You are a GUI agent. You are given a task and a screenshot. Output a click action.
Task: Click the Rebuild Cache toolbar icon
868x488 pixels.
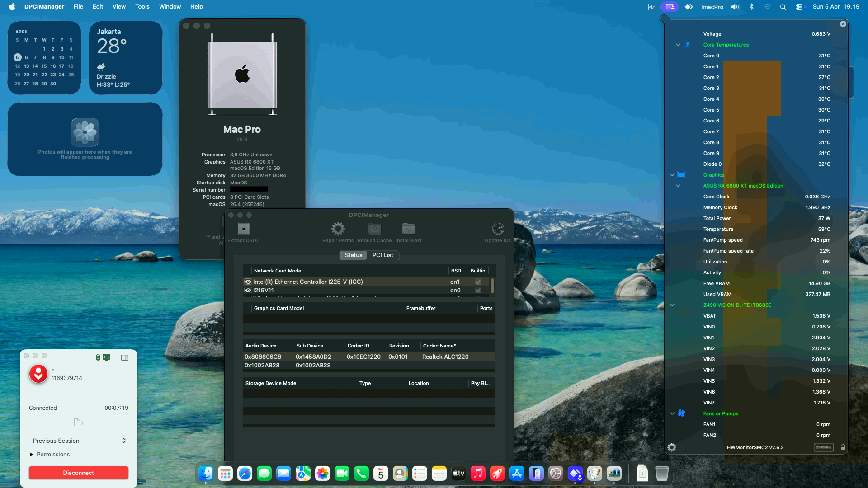(374, 229)
